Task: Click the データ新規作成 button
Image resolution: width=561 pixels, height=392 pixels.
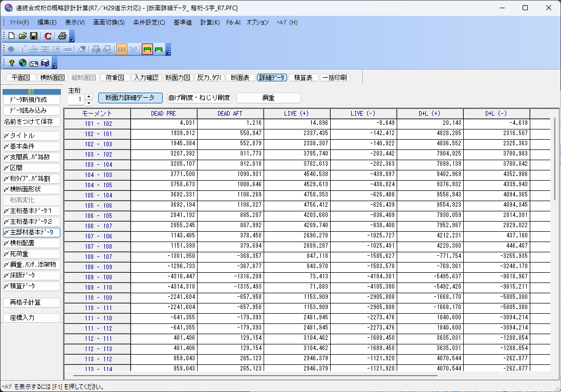Action: tap(32, 100)
